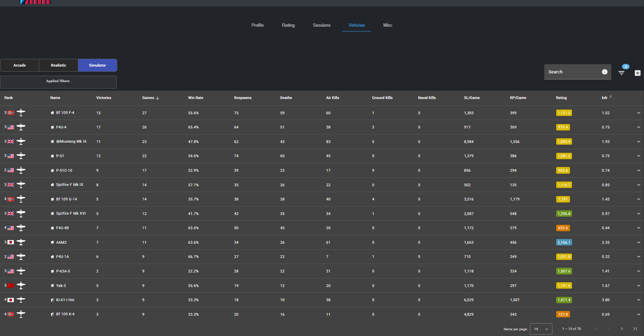The height and width of the screenshot is (336, 644).
Task: Open the Profile tab
Action: (257, 25)
